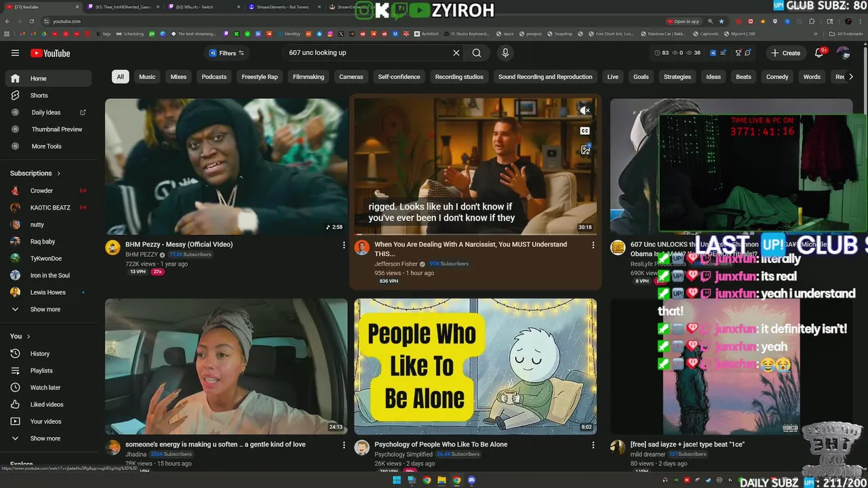868x488 pixels.
Task: Open the Jhadina car vlog thumbnail
Action: pos(226,367)
